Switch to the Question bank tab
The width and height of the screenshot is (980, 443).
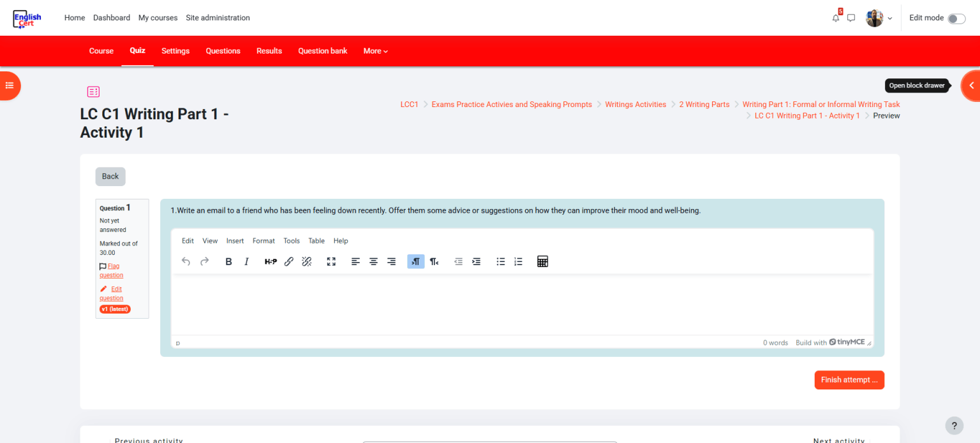(322, 51)
